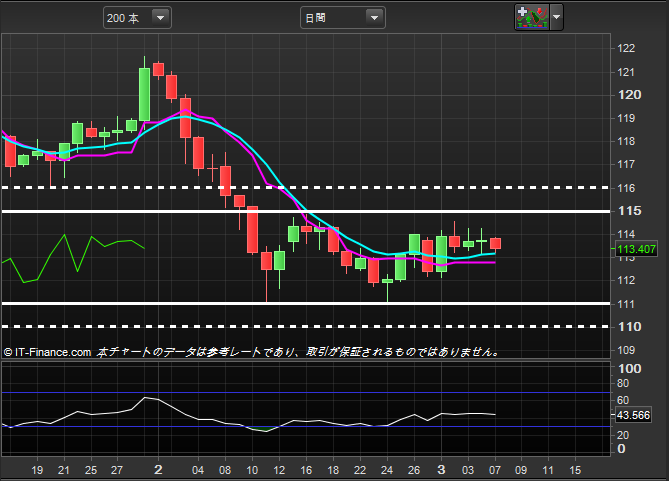Click the date label 24 on axis
The height and width of the screenshot is (481, 669).
coord(387,470)
